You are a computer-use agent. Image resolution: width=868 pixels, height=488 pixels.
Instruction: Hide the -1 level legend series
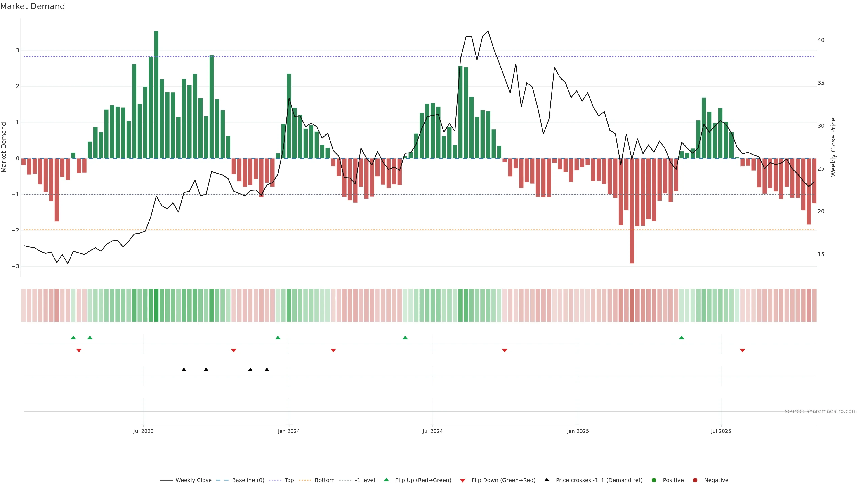tap(365, 480)
